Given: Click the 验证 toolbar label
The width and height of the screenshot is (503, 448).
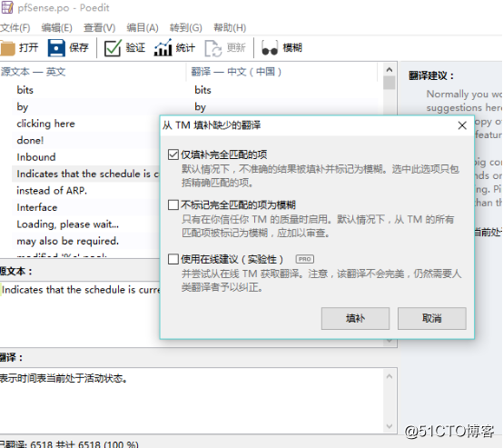Looking at the screenshot, I should (x=135, y=48).
